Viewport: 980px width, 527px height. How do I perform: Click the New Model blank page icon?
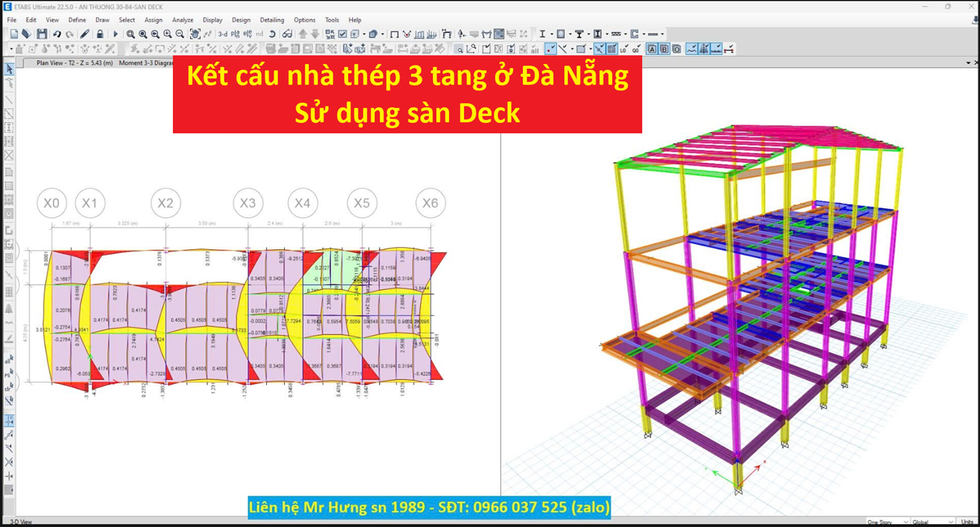coord(14,34)
